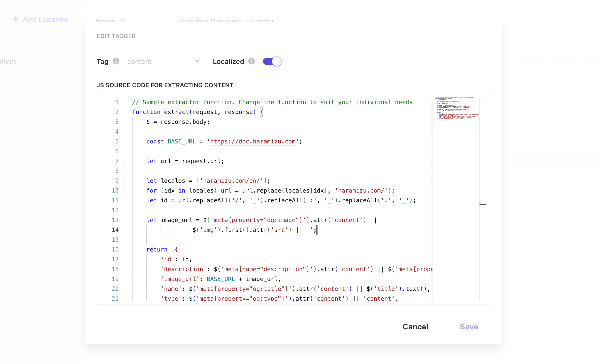600x364 pixels.
Task: Click the info icon beside Localized
Action: point(251,61)
